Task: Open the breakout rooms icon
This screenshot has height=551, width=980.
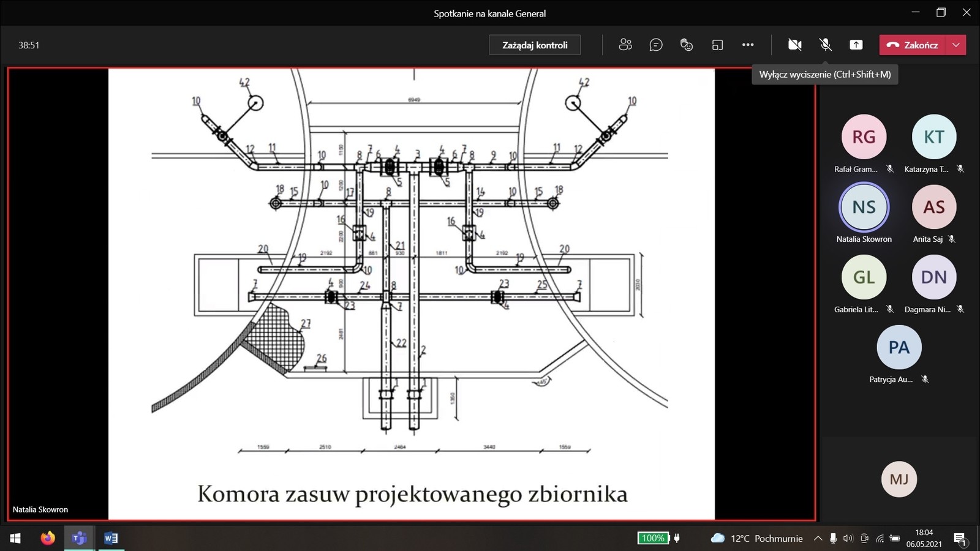Action: (717, 45)
